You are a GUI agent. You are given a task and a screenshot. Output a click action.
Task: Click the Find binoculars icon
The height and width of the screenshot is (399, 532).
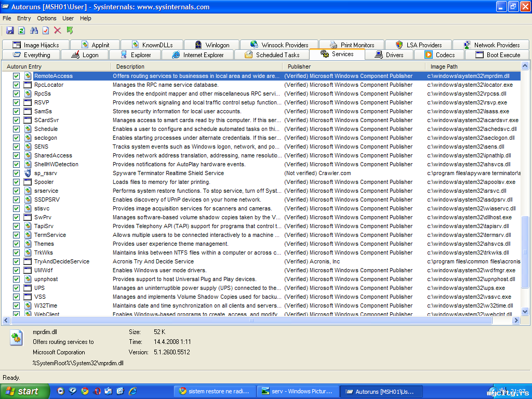click(x=34, y=31)
